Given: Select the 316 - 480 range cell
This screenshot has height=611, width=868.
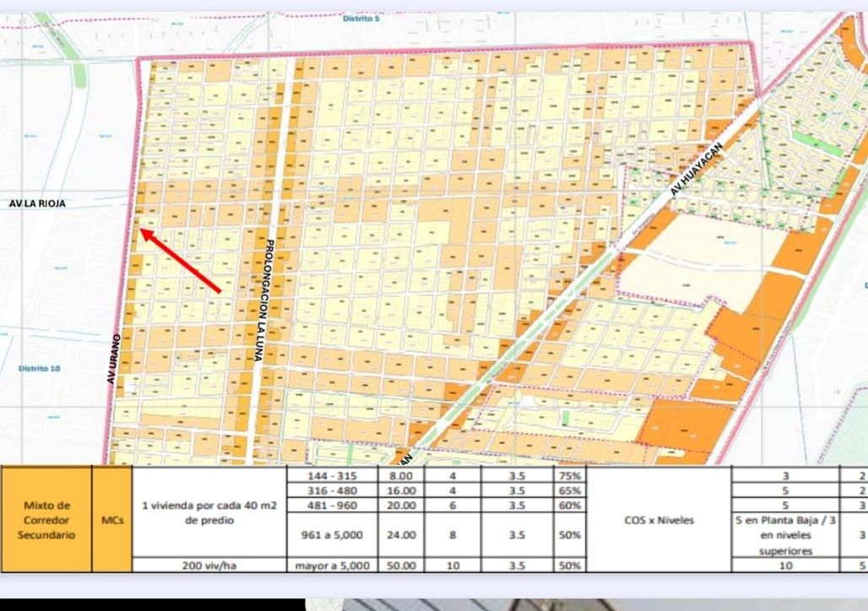Looking at the screenshot, I should click(332, 490).
